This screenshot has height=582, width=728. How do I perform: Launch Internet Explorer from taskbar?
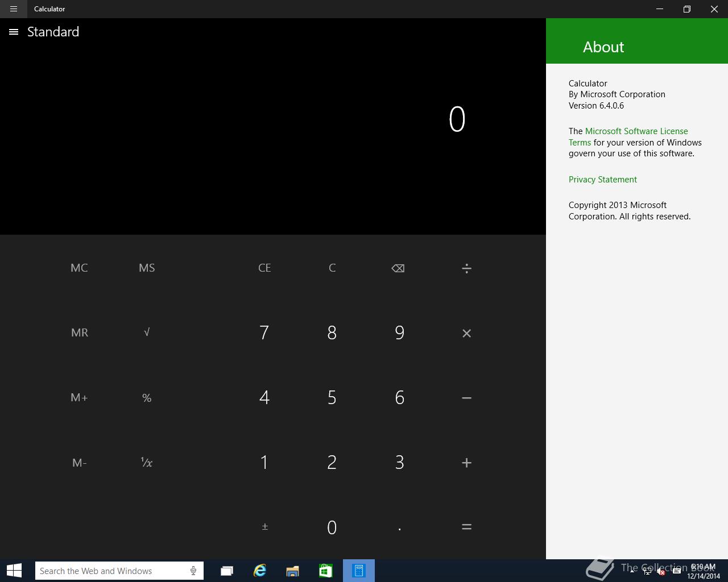[x=259, y=571]
